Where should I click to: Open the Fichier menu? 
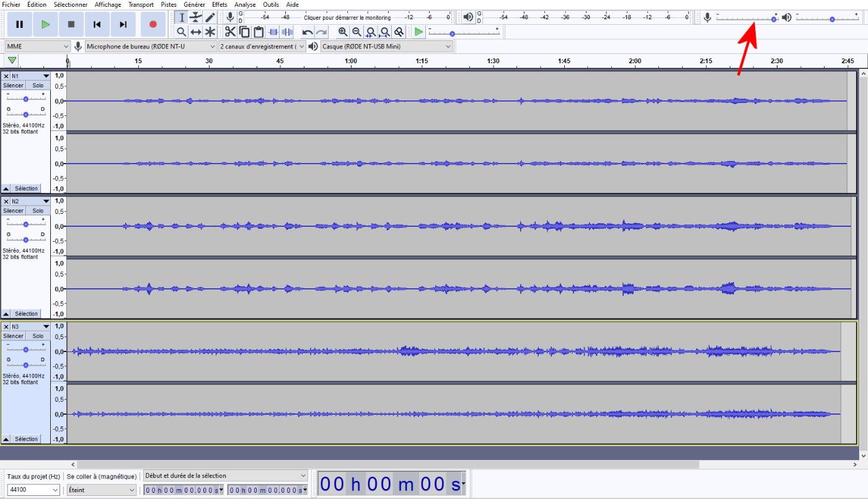pyautogui.click(x=12, y=4)
